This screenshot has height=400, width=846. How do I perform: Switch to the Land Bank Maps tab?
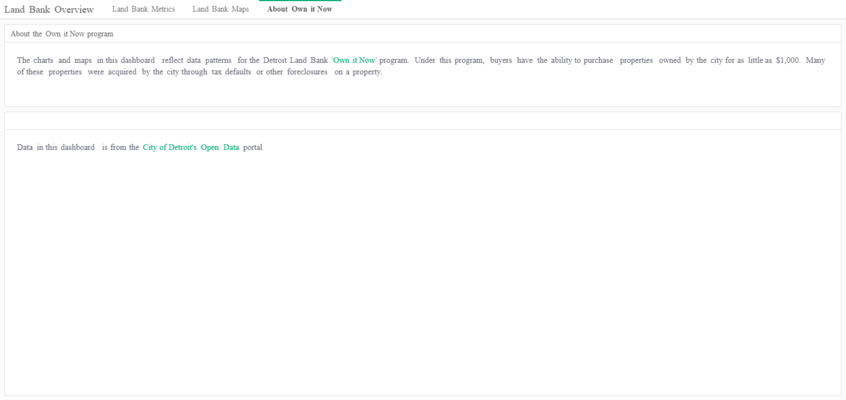[x=220, y=9]
